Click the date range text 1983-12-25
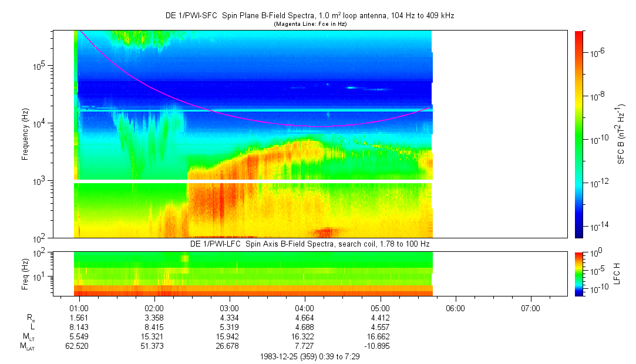 (x=309, y=356)
